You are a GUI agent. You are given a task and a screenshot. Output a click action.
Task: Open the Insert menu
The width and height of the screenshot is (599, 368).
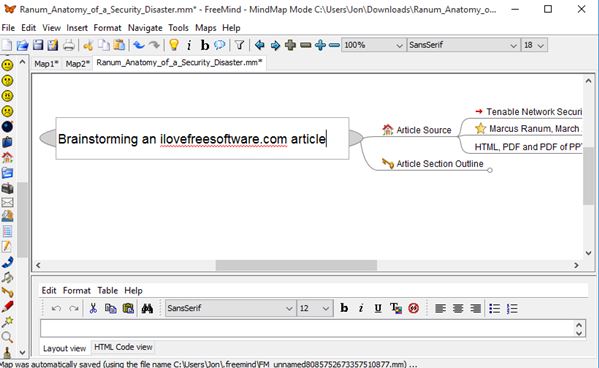[77, 28]
